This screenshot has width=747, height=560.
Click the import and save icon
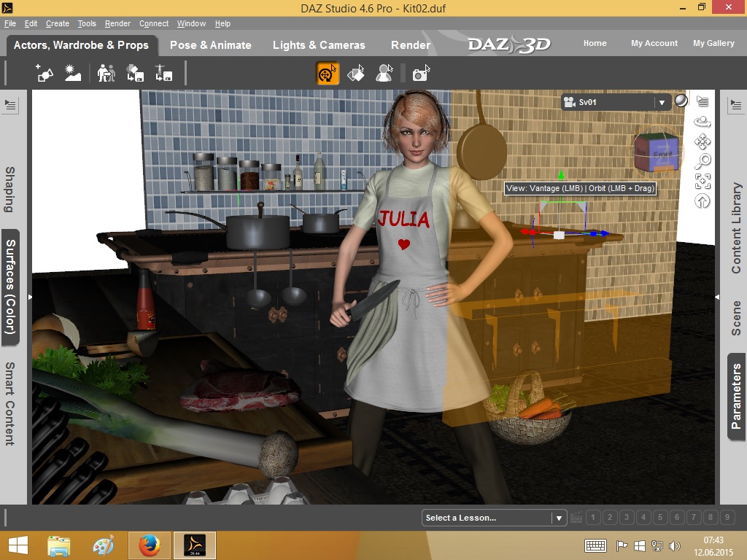163,74
